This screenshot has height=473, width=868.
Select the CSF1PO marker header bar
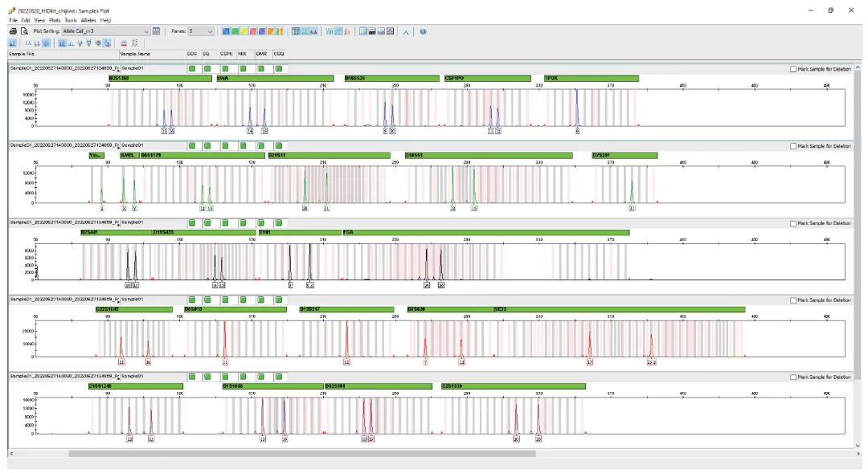point(488,79)
